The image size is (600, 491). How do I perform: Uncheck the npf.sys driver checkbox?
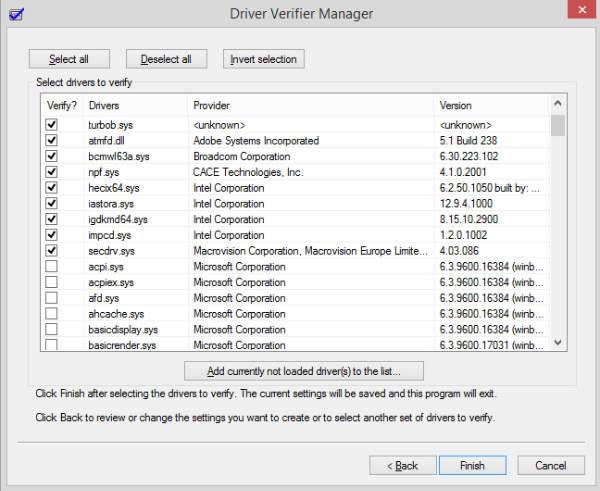click(52, 172)
